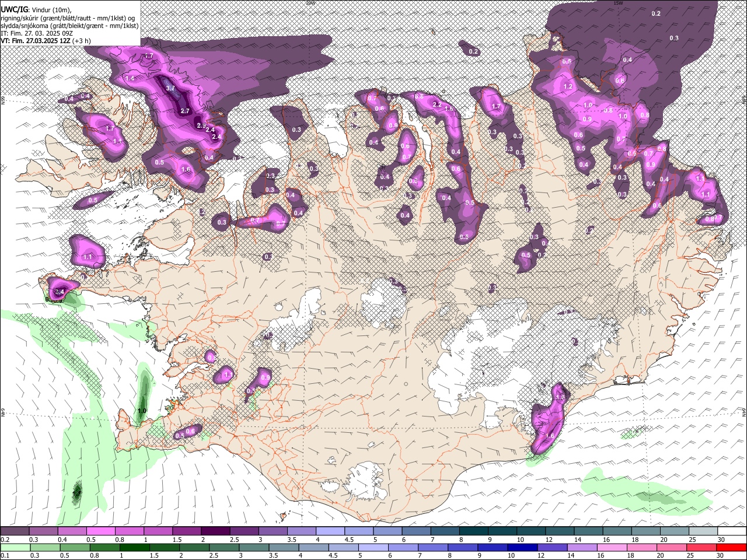
Task: Click the "1.0" value in the dark green rain streak
Action: 142,411
